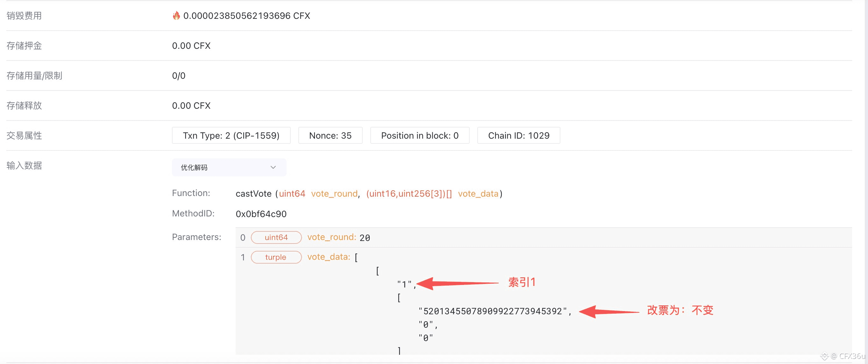Click the Chain ID: 1029 tag
Screen dimensions: 868x364
518,135
